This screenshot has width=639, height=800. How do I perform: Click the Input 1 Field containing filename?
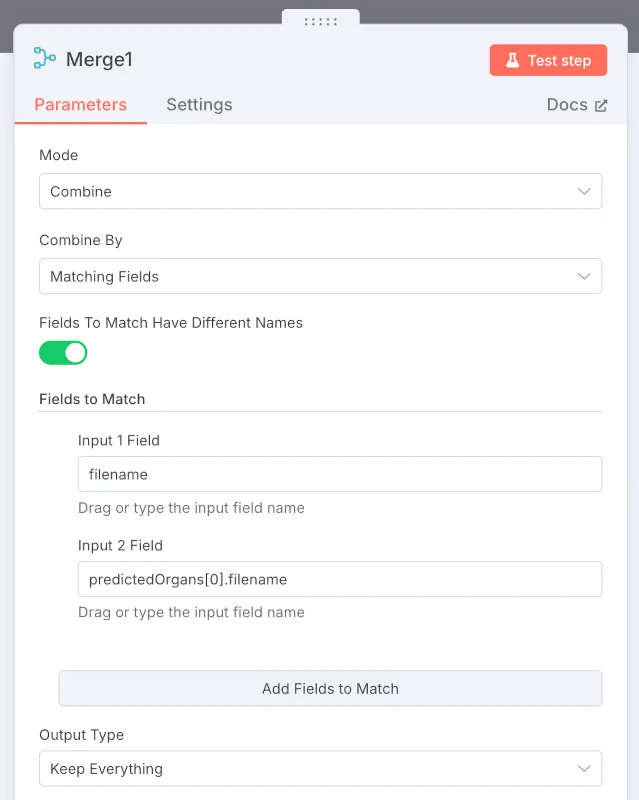point(340,474)
